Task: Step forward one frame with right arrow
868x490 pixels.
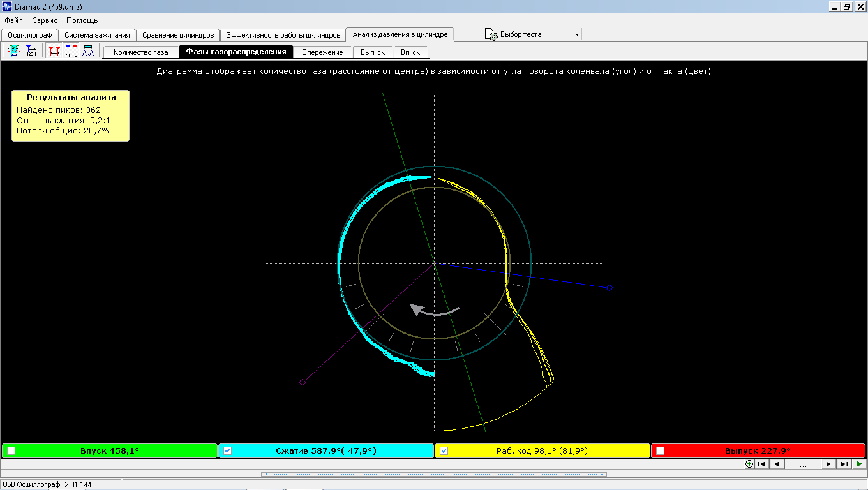Action: pyautogui.click(x=828, y=464)
